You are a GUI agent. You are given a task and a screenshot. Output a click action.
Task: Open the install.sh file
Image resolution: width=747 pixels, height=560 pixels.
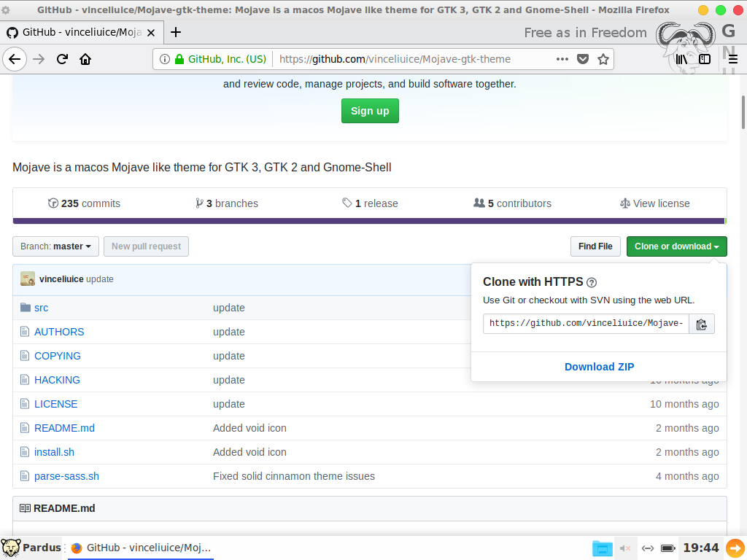(54, 452)
